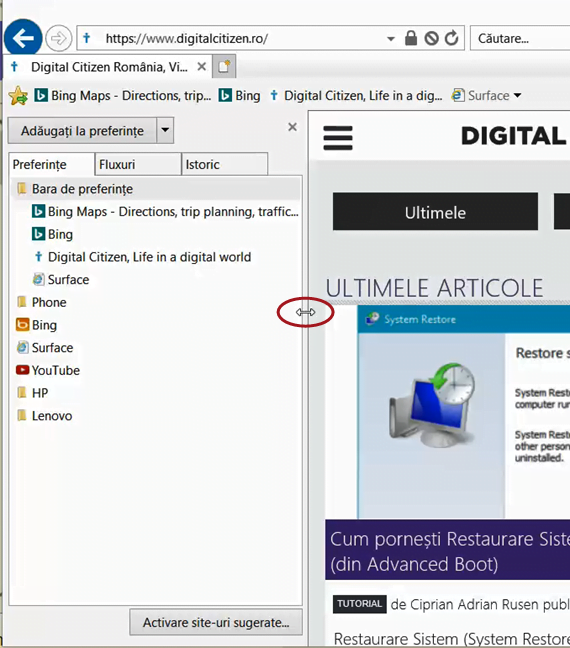The image size is (570, 648).
Task: Open Bing Maps from the favorites bar
Action: 123,96
